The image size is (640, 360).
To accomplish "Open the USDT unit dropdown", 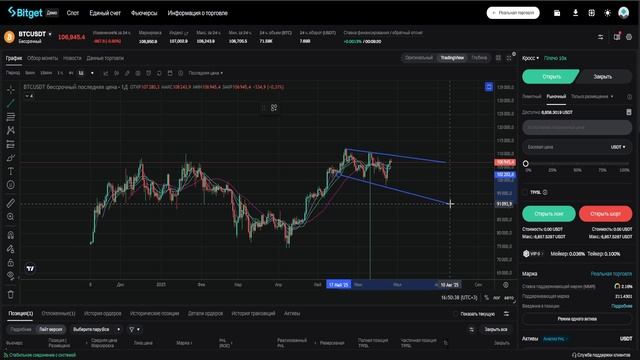I will [x=618, y=147].
